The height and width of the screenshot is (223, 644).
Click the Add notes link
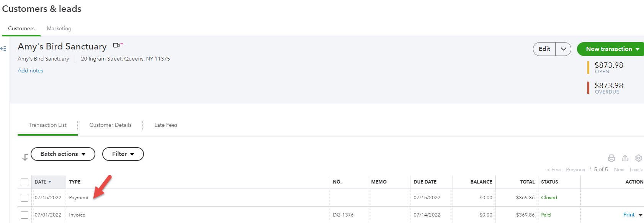(30, 71)
